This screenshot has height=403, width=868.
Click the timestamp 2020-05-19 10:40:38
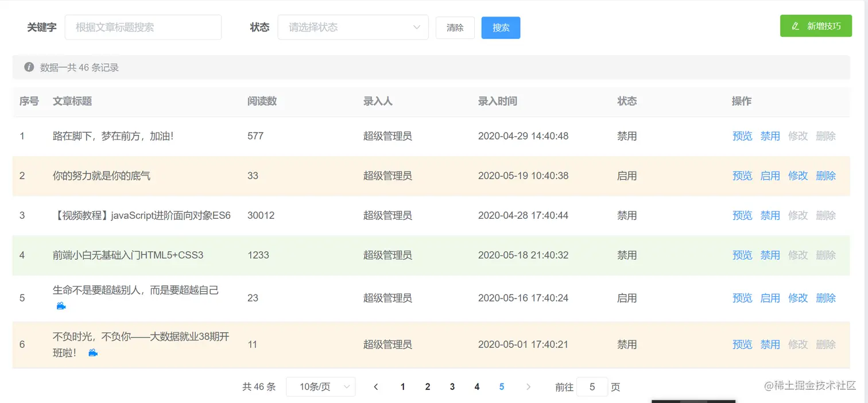click(x=524, y=176)
